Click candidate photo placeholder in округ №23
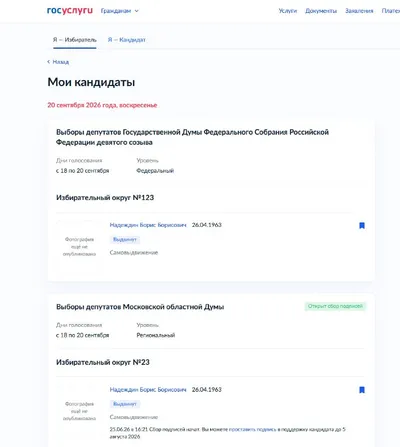Viewport: 400px width, 447px height. point(79,411)
